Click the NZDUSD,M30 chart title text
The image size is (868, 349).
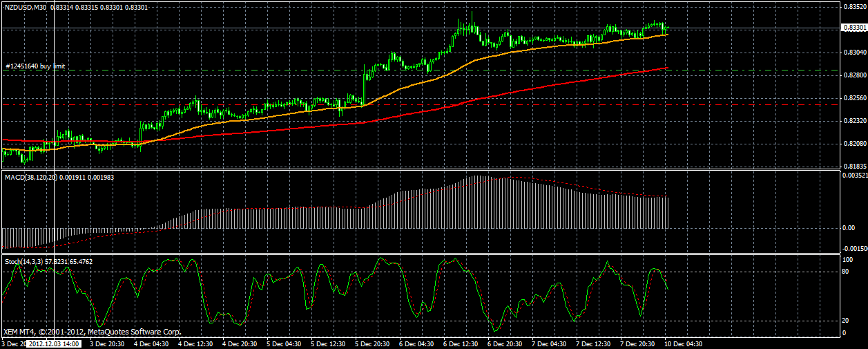coord(27,6)
